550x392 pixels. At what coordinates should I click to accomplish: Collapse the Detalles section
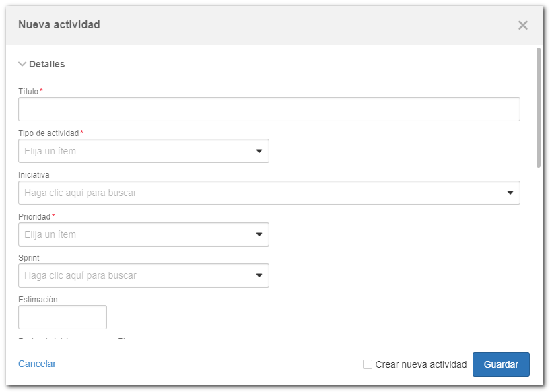coord(22,64)
